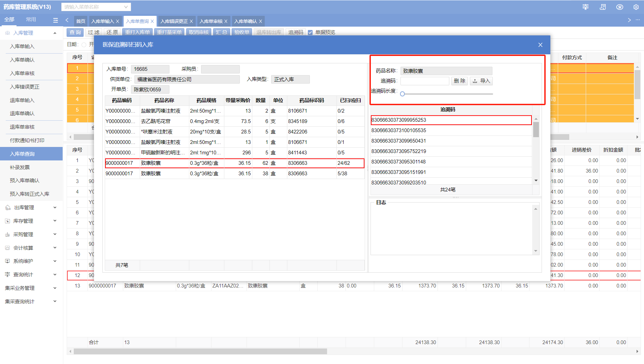Select the radio button next to 日期
Image resolution: width=644 pixels, height=364 pixels.
pos(84,44)
